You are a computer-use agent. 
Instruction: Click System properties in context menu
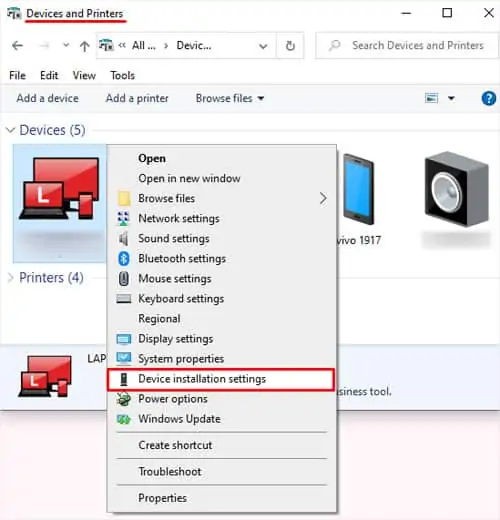(x=221, y=359)
